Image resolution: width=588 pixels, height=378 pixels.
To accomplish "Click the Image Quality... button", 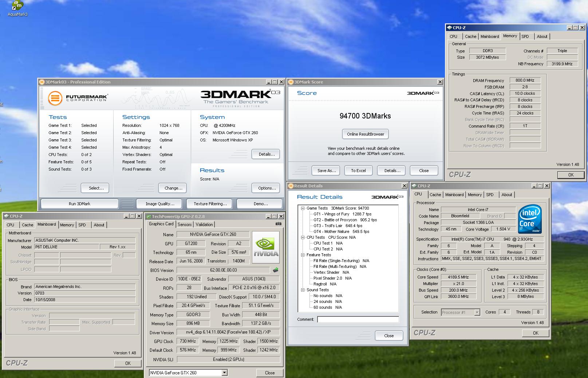I will 160,204.
